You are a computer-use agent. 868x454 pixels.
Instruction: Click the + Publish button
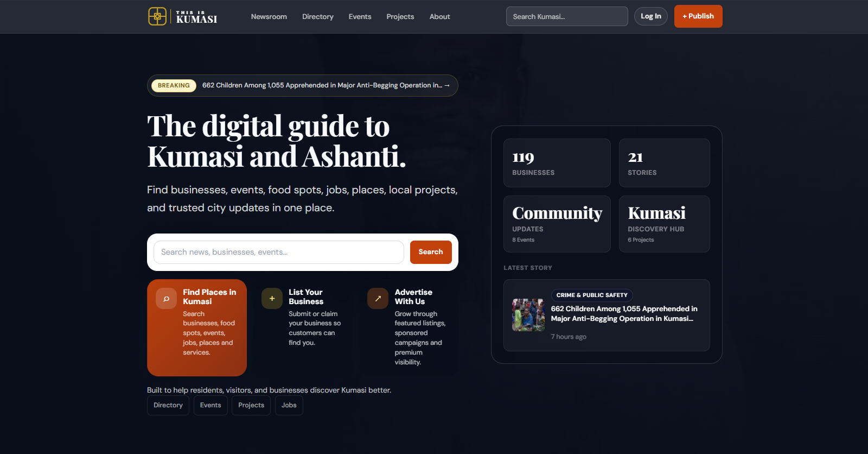pyautogui.click(x=698, y=16)
